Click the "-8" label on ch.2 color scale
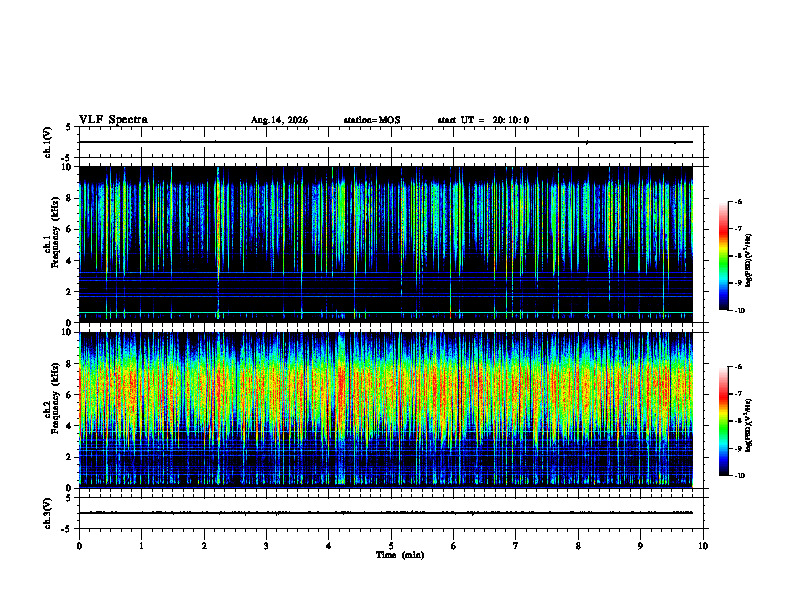792x612 pixels. (x=738, y=421)
